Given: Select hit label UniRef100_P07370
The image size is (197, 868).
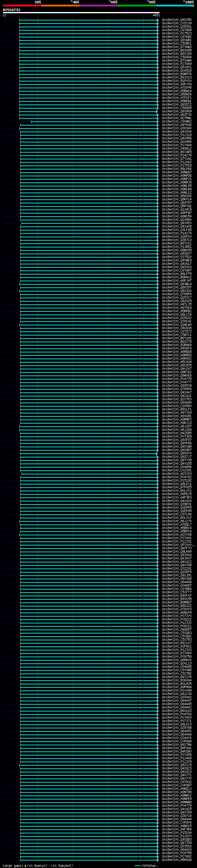Looking at the screenshot, I should pos(176,616).
